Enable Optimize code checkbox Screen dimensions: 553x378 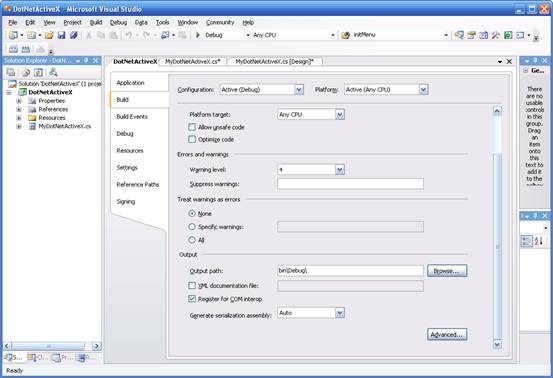coord(192,139)
